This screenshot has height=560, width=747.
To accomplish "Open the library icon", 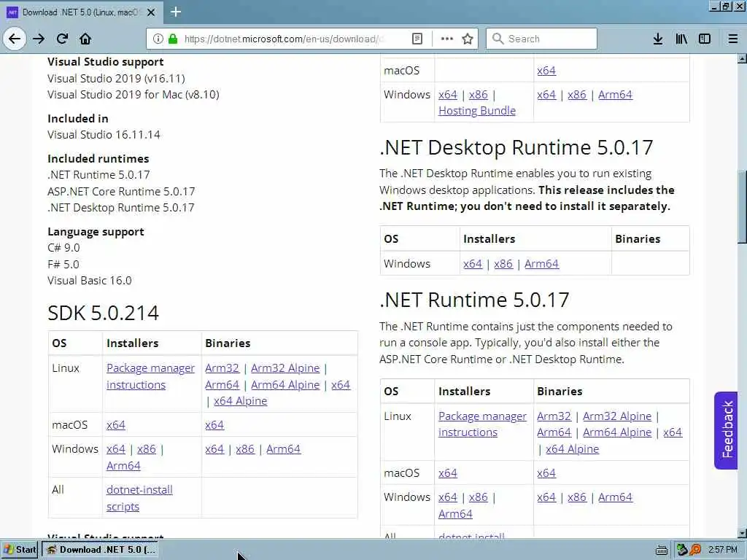I will 681,39.
